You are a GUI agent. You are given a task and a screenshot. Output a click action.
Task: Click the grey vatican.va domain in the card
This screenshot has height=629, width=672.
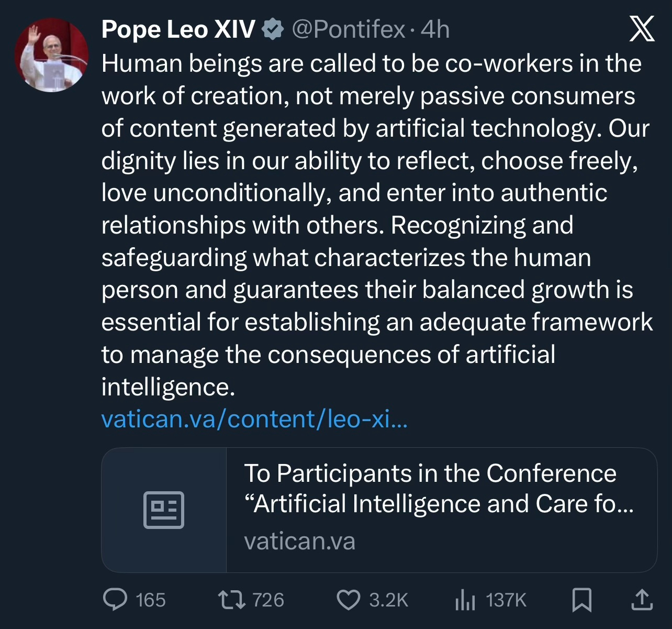pos(299,541)
